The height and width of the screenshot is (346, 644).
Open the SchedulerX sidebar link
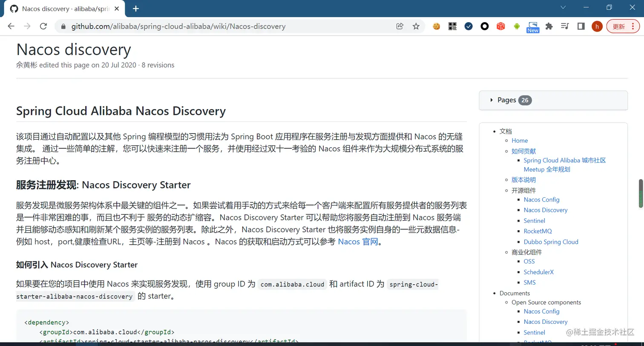pyautogui.click(x=538, y=272)
